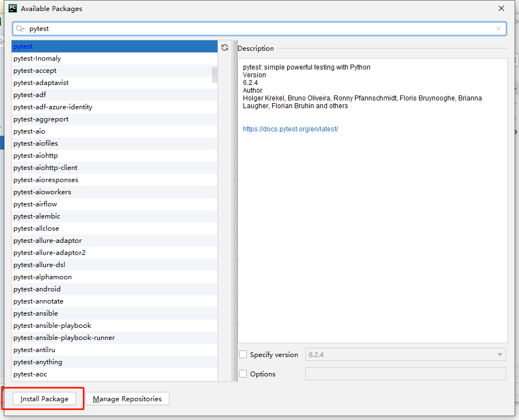This screenshot has width=519, height=420.
Task: Open the docs.pytest.org link
Action: coord(290,129)
